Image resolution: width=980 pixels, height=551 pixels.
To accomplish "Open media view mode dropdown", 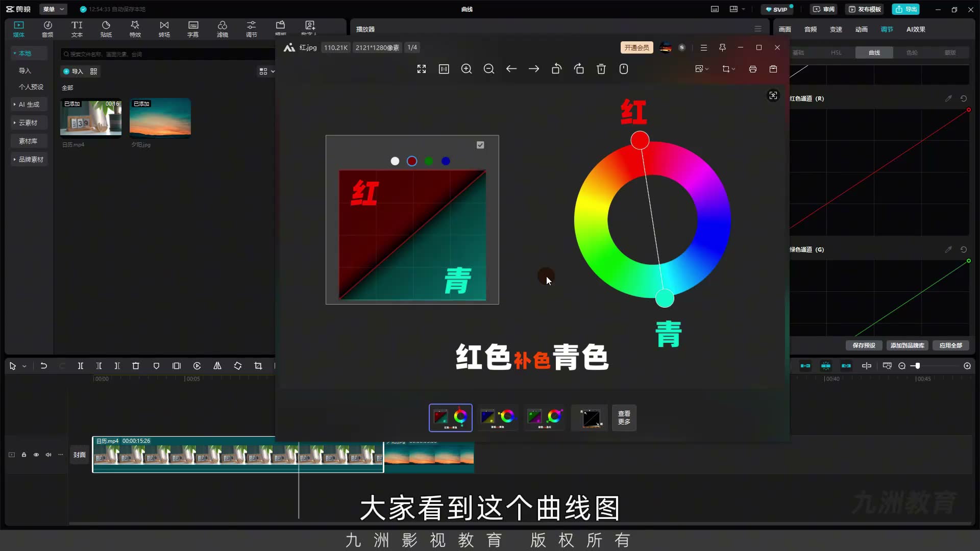I will point(267,71).
